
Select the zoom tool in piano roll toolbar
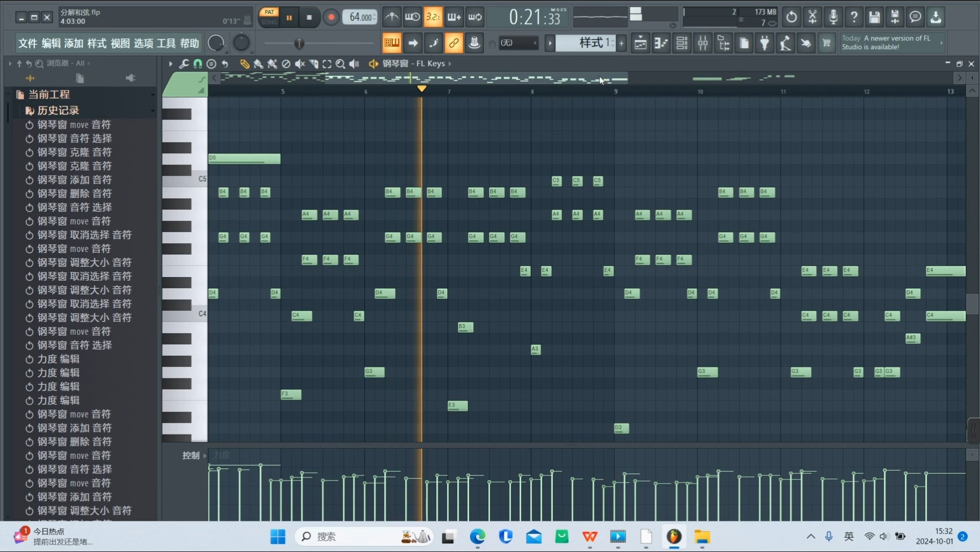(x=341, y=64)
